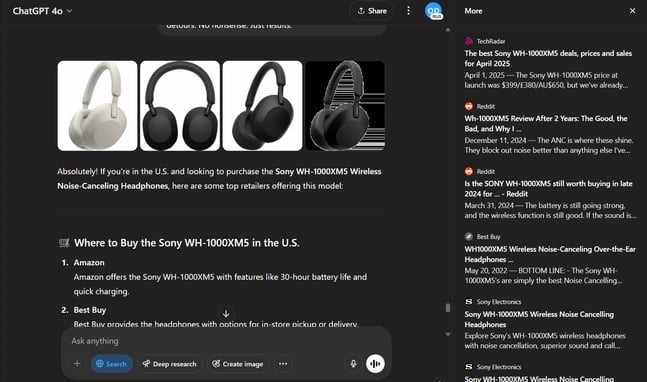647x382 pixels.
Task: Open Sony Electronics Wireless Noise Cancelling Headphones link
Action: 539,319
